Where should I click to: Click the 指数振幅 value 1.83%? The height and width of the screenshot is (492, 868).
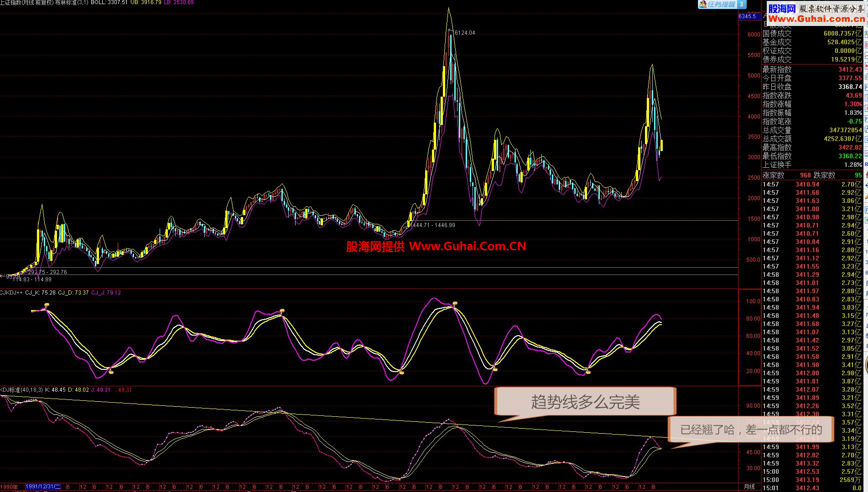point(853,113)
